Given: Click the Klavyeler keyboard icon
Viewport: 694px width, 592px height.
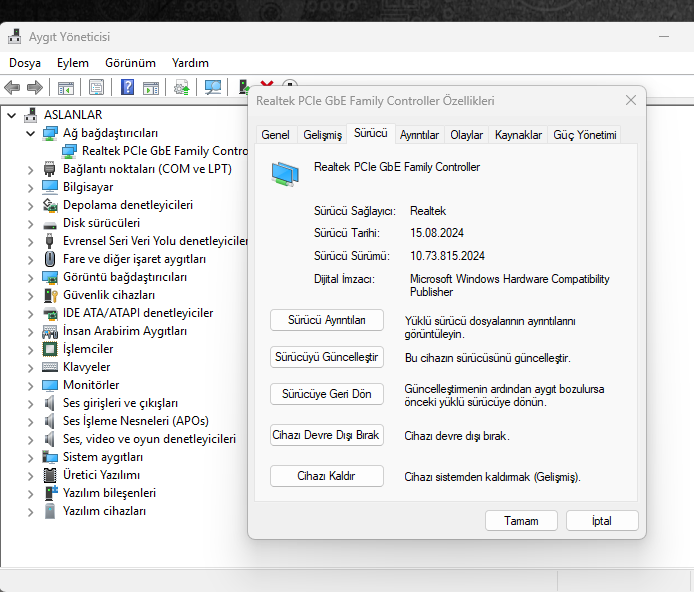Looking at the screenshot, I should pos(50,367).
